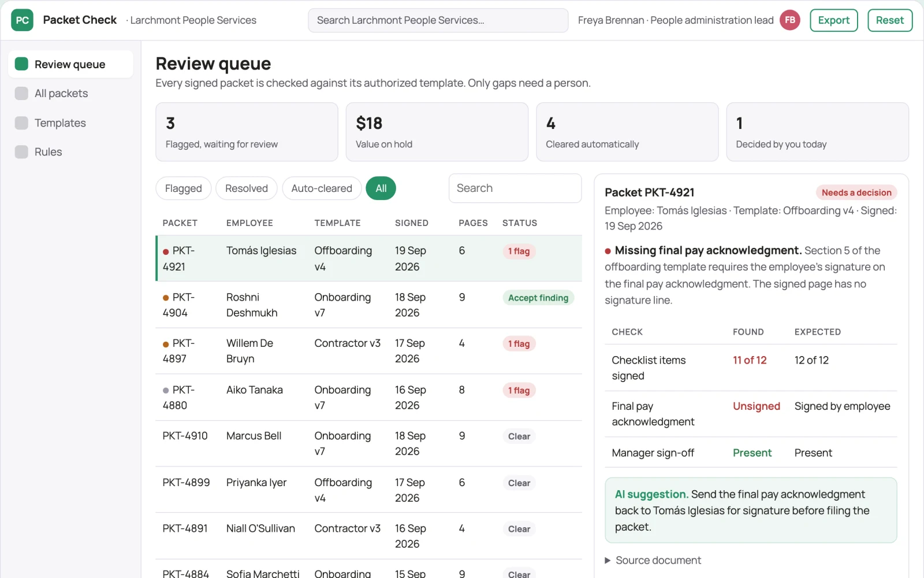Image resolution: width=924 pixels, height=578 pixels.
Task: Click the Missing final pay acknowledgment heading
Action: [x=708, y=250]
